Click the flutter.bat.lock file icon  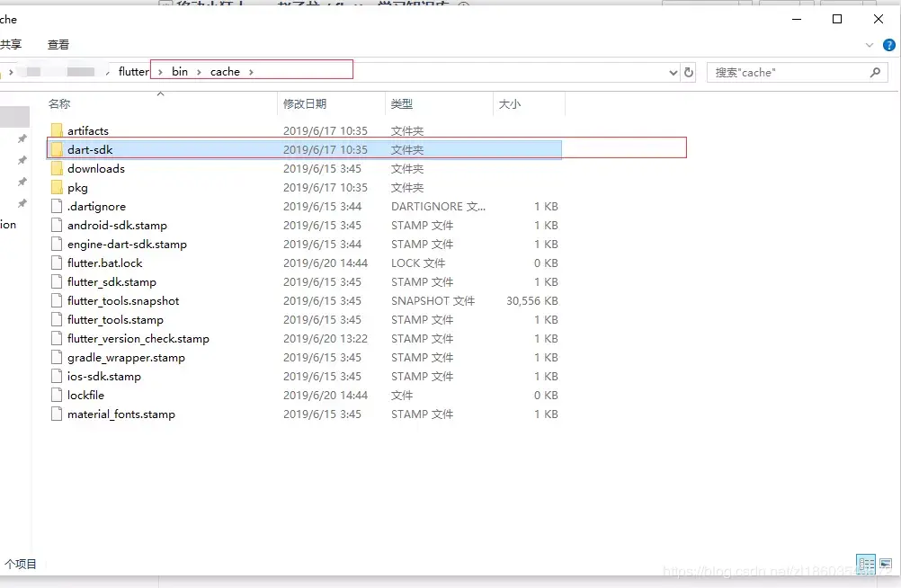[x=57, y=263]
